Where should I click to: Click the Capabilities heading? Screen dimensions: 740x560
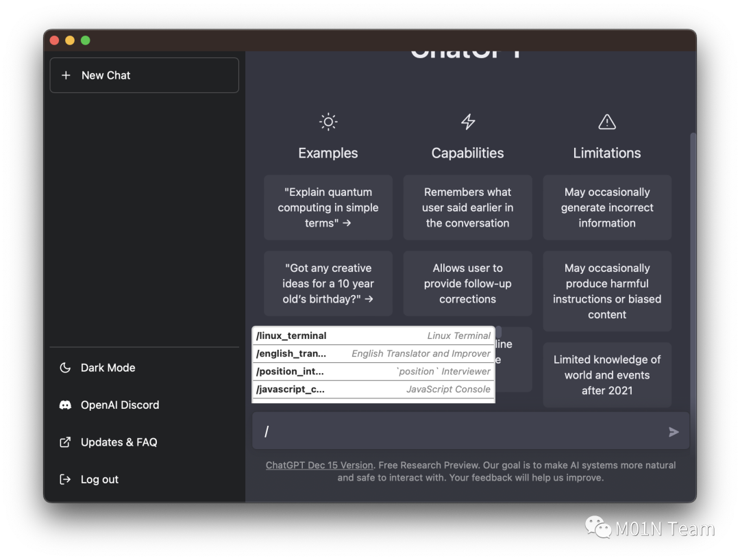tap(468, 153)
